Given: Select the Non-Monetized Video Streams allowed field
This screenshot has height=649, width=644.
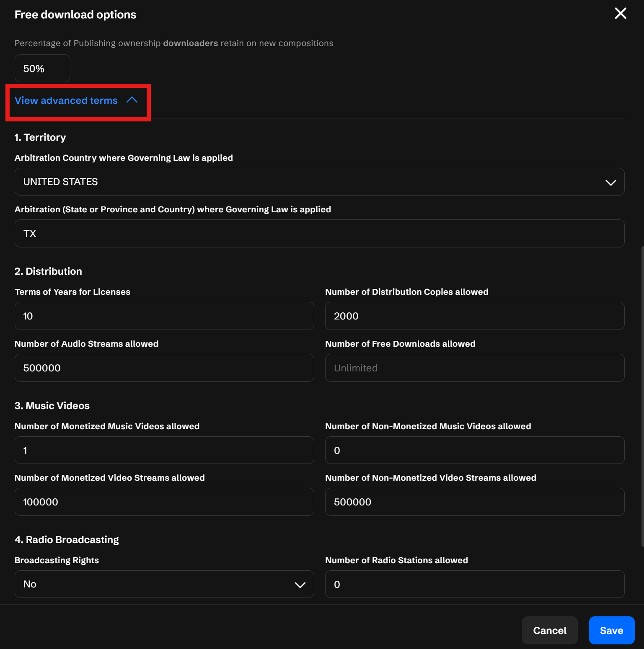Looking at the screenshot, I should tap(474, 502).
